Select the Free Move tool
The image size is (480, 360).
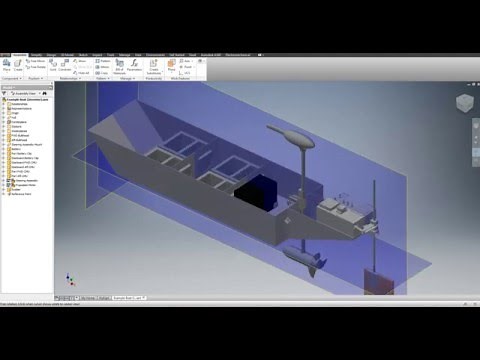point(35,61)
